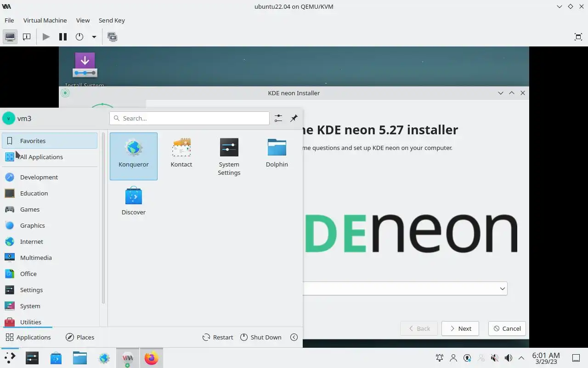588x368 pixels.
Task: Open notifications bell in tray
Action: [x=440, y=358]
